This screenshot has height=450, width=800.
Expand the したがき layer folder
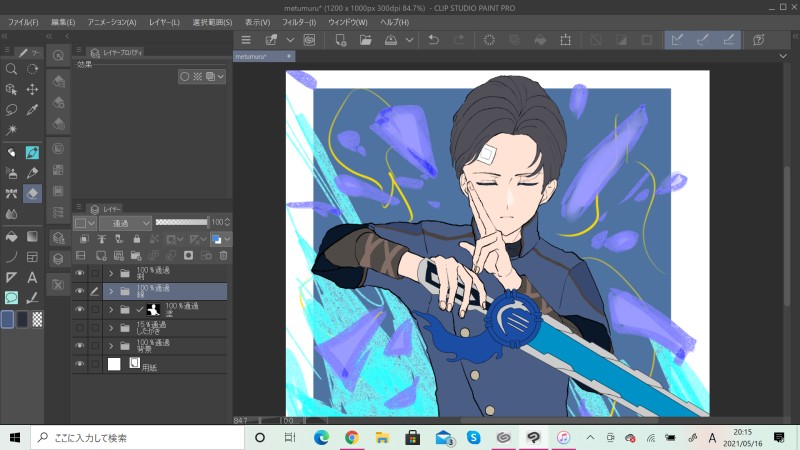click(111, 328)
